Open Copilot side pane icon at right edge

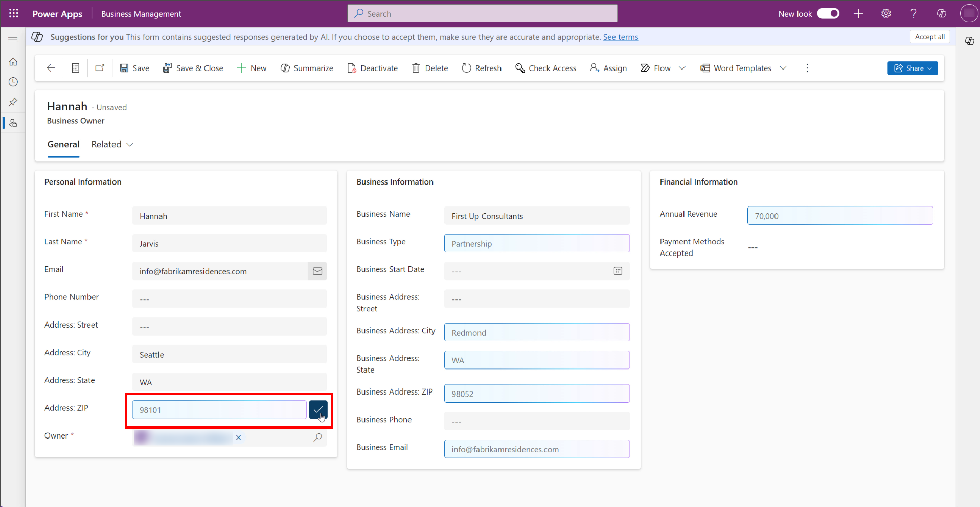tap(969, 41)
